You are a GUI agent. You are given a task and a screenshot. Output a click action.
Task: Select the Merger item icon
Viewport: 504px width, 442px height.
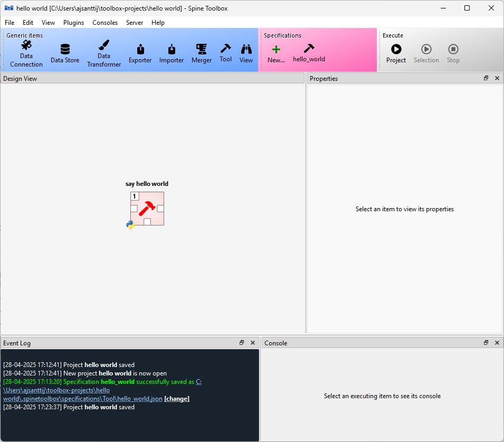[202, 49]
